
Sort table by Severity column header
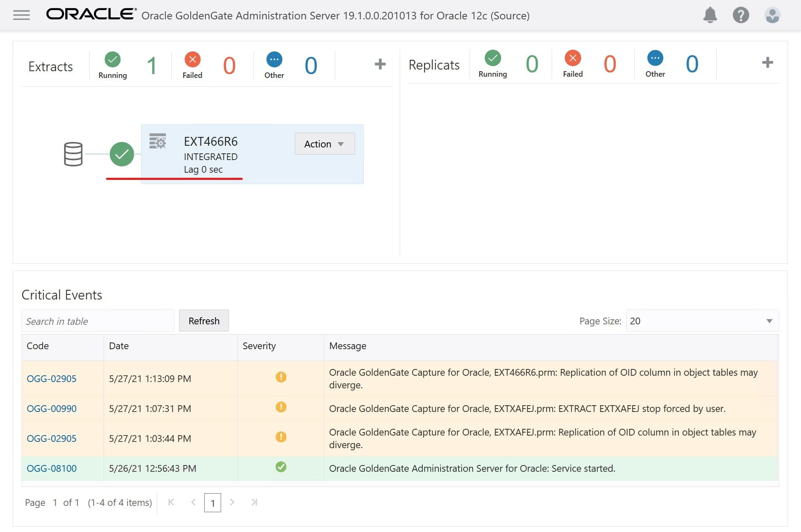[259, 346]
